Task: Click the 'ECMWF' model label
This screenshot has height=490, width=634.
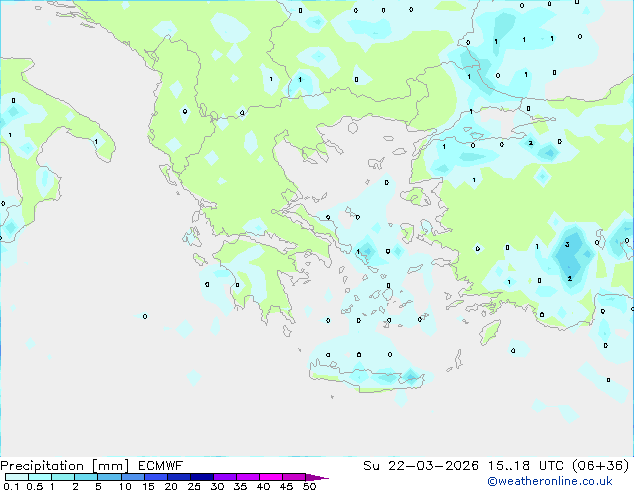Action: (161, 465)
